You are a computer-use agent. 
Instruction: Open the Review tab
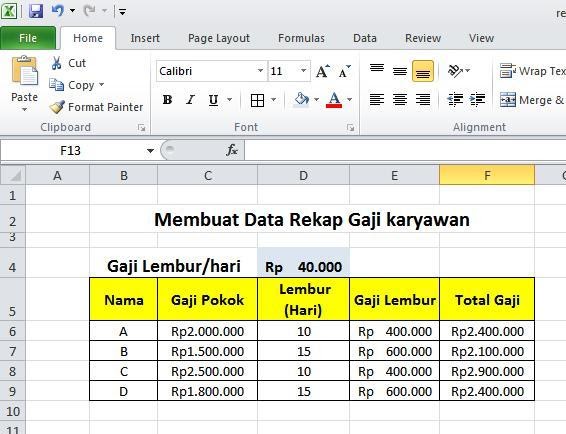(423, 38)
